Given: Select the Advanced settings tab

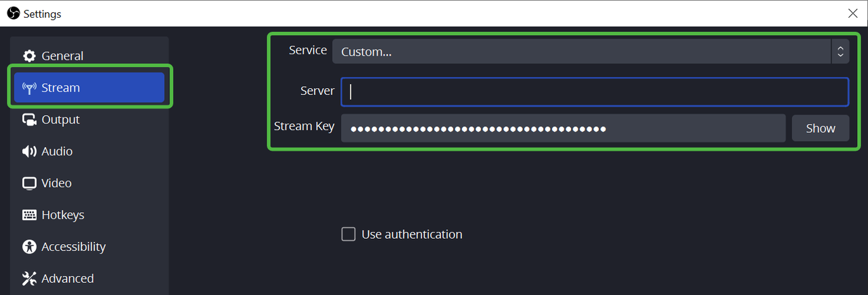Looking at the screenshot, I should click(67, 279).
